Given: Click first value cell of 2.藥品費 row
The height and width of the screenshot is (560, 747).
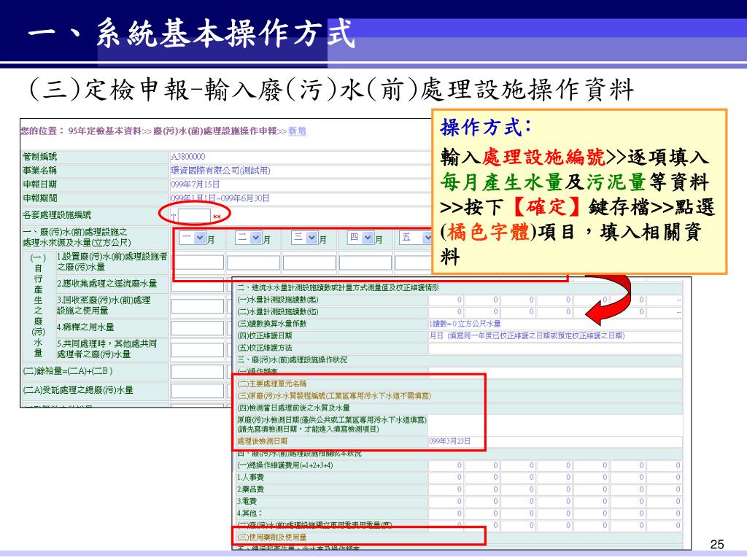Looking at the screenshot, I should click(446, 489).
